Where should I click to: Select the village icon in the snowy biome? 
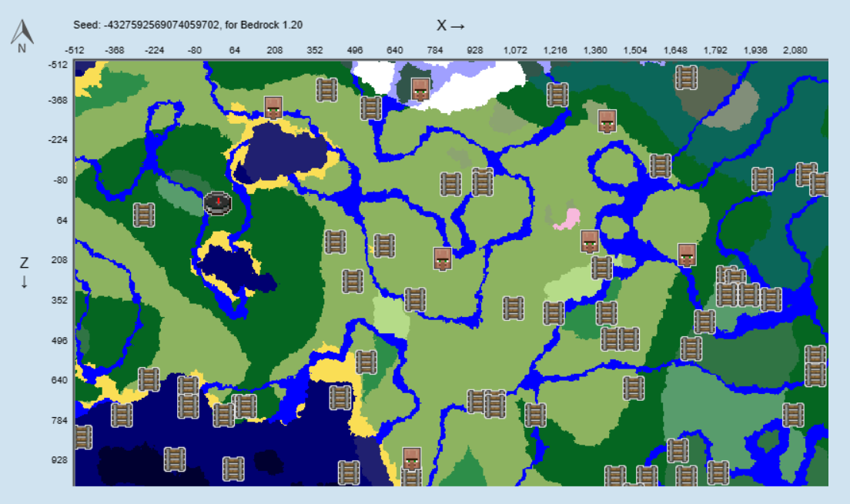tap(422, 88)
